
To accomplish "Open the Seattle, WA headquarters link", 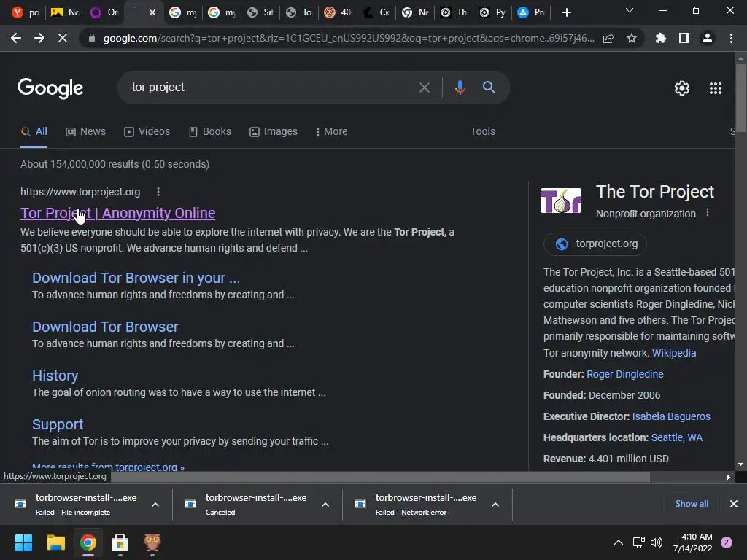I will point(676,437).
